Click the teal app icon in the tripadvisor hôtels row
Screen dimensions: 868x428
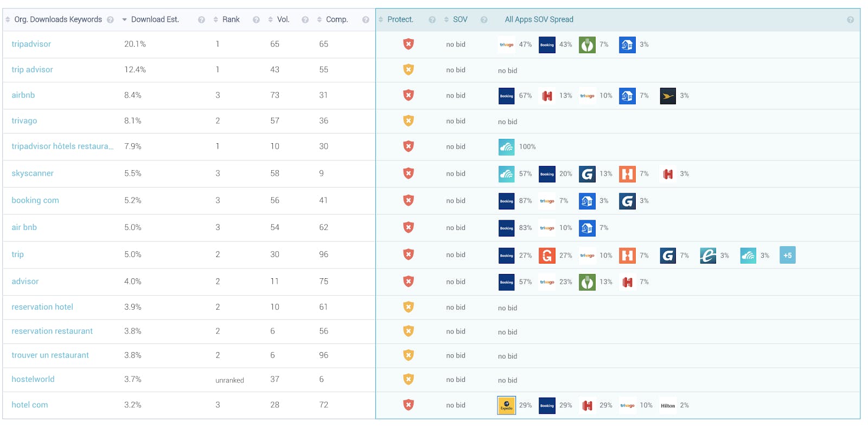click(x=507, y=146)
